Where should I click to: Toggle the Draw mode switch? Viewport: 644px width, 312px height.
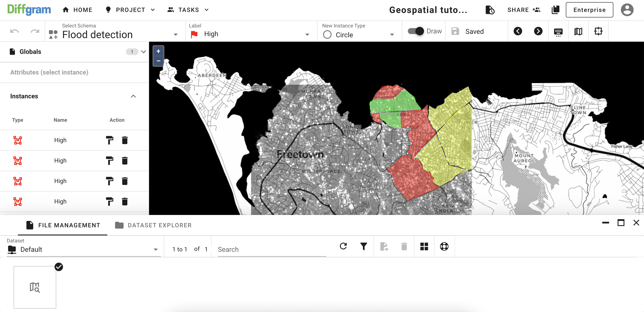point(416,31)
